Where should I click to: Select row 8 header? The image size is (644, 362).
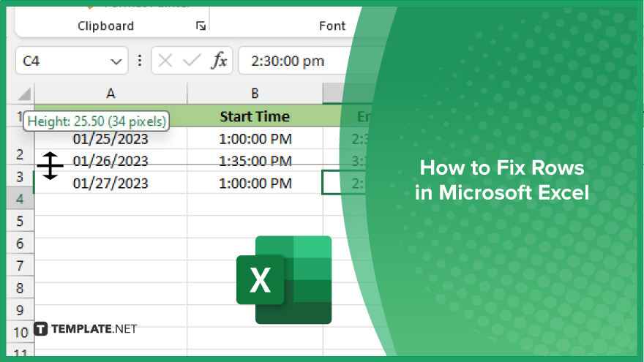(20, 288)
